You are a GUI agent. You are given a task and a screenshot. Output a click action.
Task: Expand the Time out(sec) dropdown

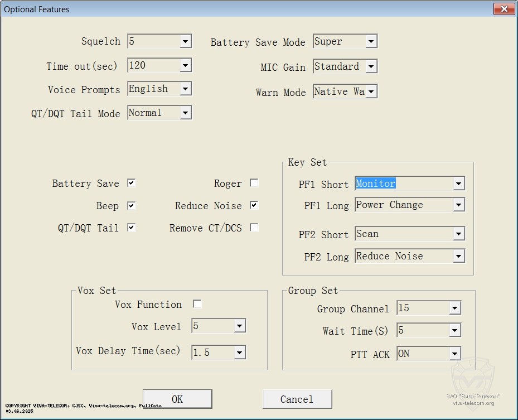(x=186, y=66)
